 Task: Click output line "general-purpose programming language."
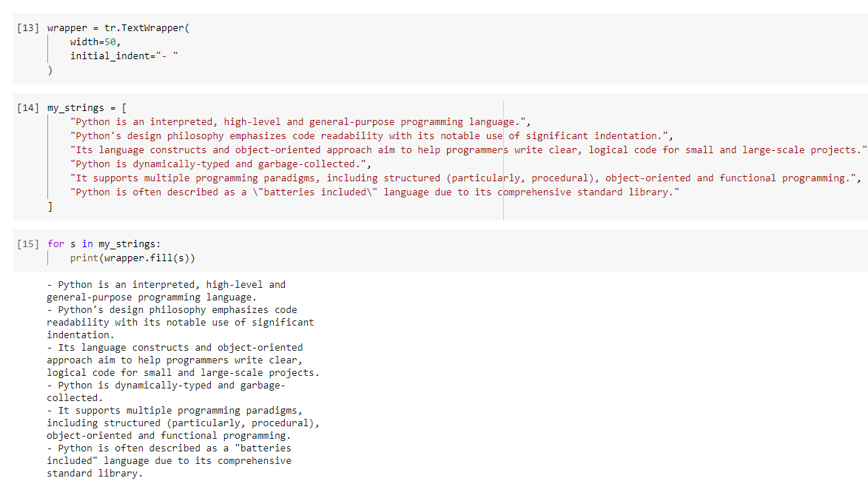coord(152,297)
